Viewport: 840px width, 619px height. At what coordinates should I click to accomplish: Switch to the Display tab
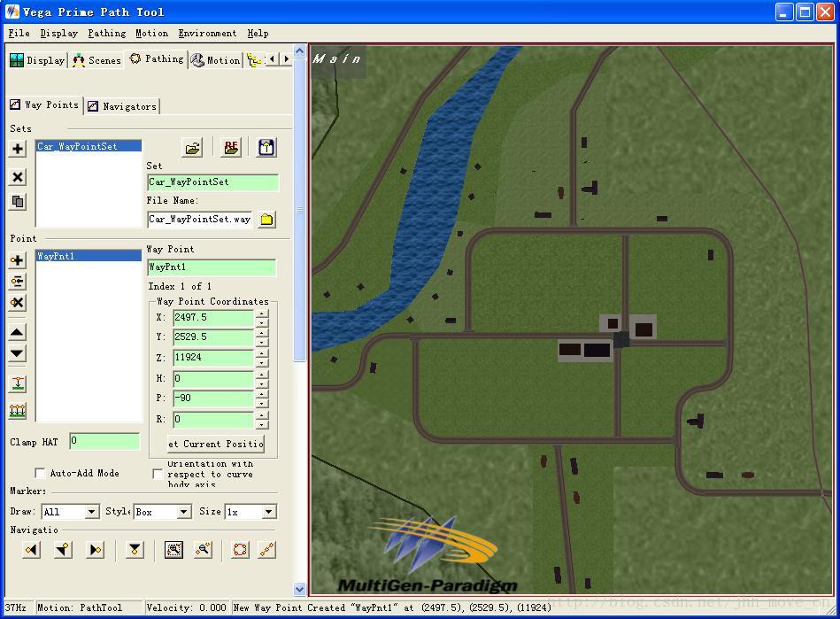tap(37, 60)
